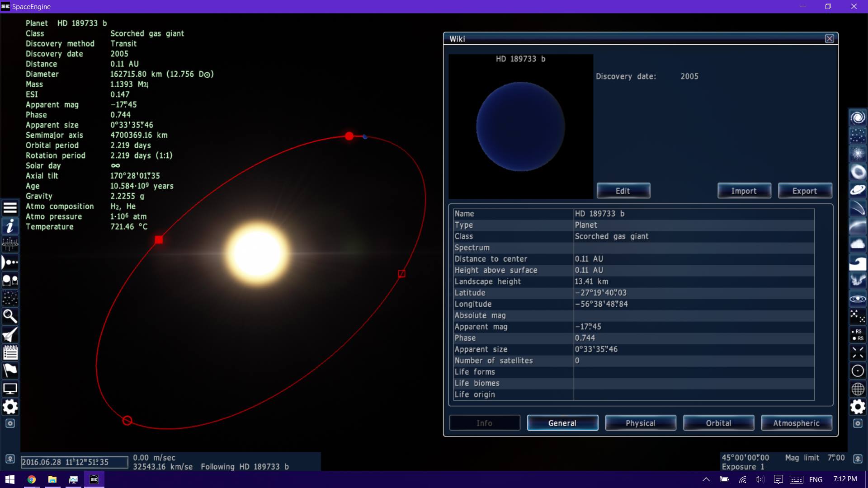This screenshot has width=868, height=488.
Task: Click the Latitude value cell
Action: click(x=694, y=293)
